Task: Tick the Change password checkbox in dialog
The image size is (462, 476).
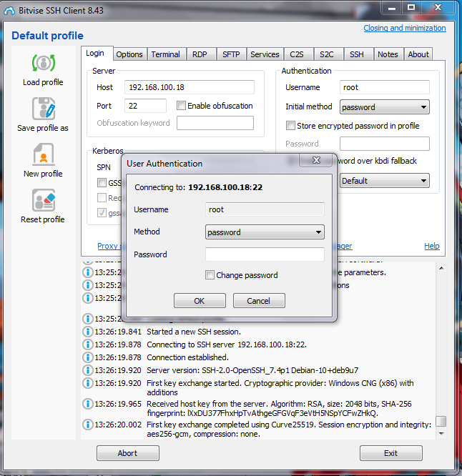Action: (x=210, y=275)
